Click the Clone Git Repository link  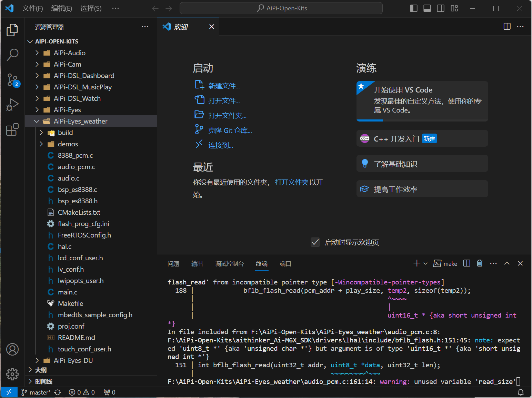pos(230,130)
